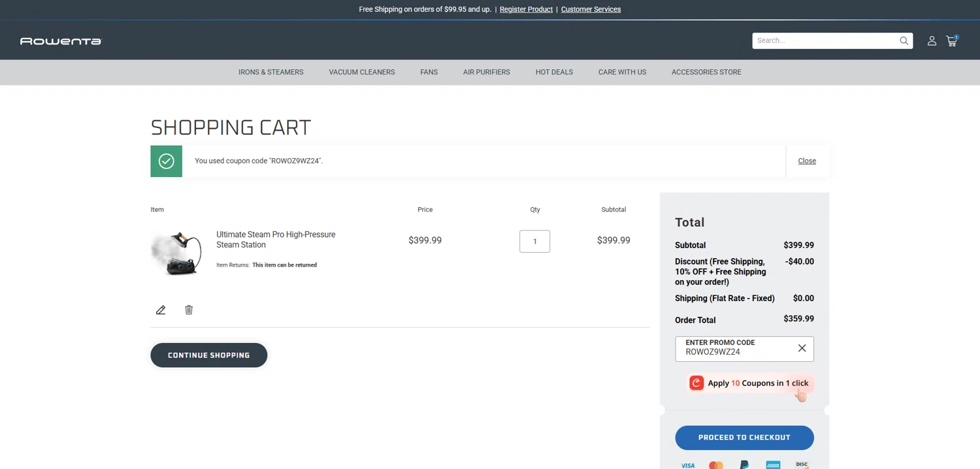Click the green success checkmark icon
Viewport: 980px width, 469px height.
click(166, 161)
